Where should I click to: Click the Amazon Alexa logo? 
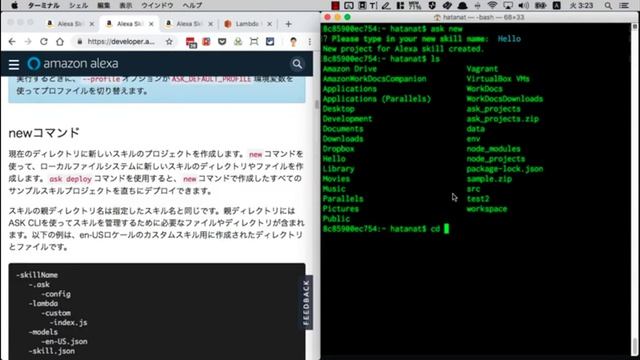[x=73, y=63]
